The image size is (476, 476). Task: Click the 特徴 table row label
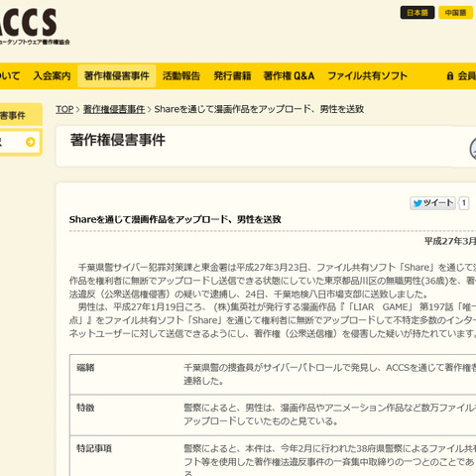tap(85, 408)
